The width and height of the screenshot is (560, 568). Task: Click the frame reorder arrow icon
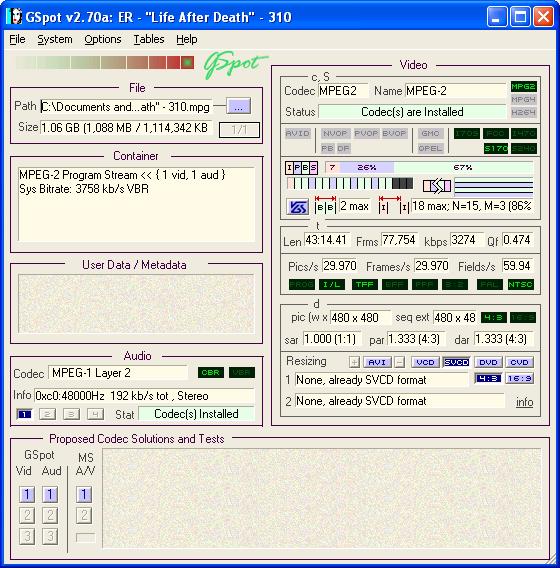click(437, 186)
